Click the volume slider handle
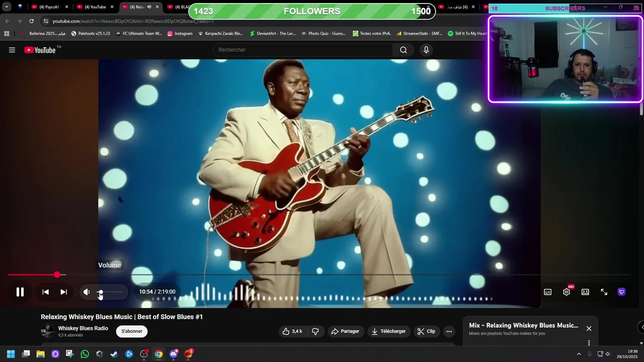Image resolution: width=644 pixels, height=362 pixels. 100,292
